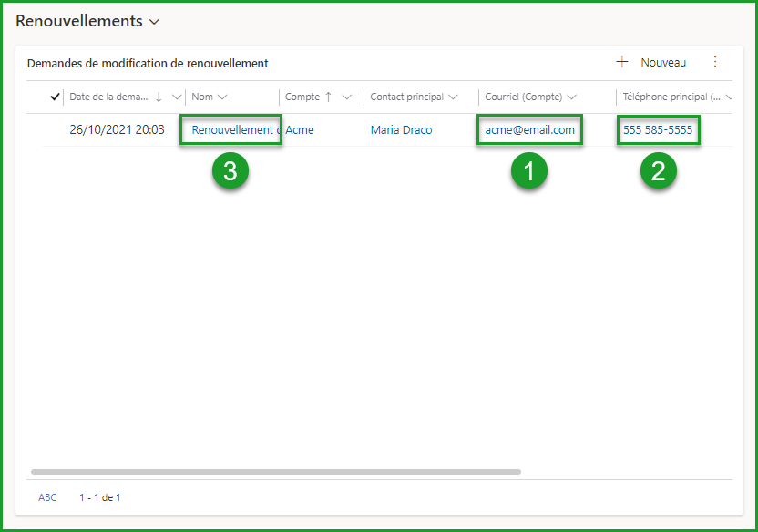Open the more commands vertical ellipsis
Screen dimensions: 758x532
click(x=715, y=62)
